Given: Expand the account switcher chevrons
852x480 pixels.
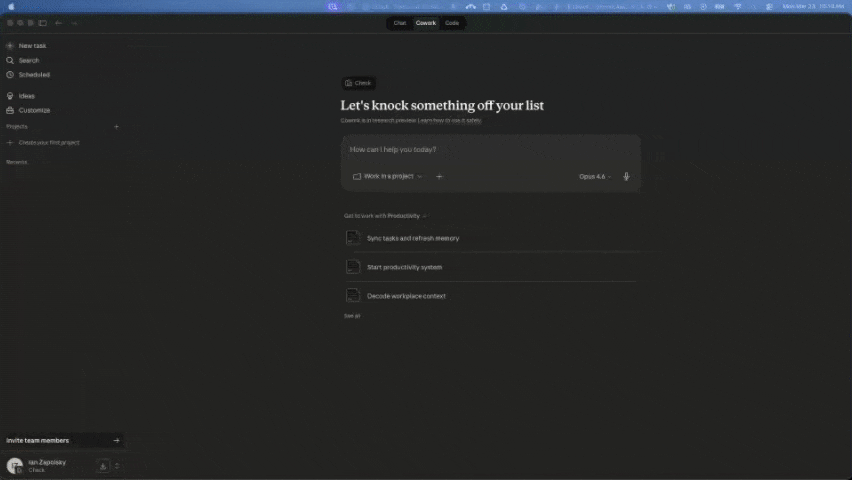Looking at the screenshot, I should [x=117, y=466].
